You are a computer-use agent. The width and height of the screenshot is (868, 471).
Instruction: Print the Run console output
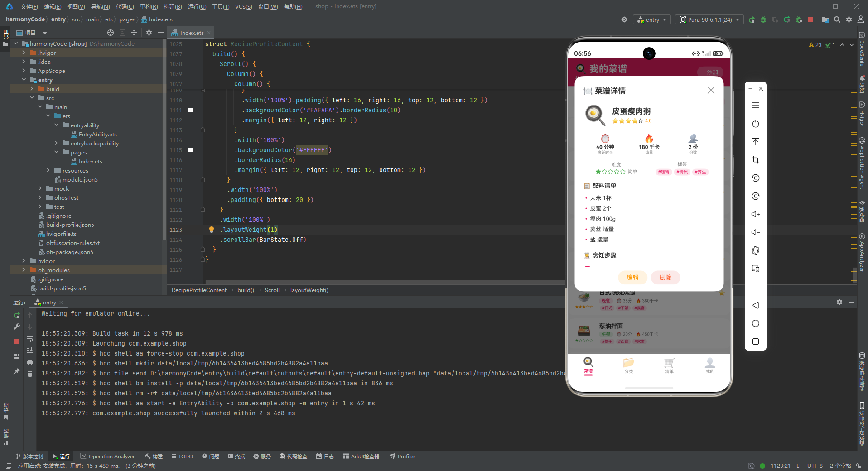click(x=30, y=362)
